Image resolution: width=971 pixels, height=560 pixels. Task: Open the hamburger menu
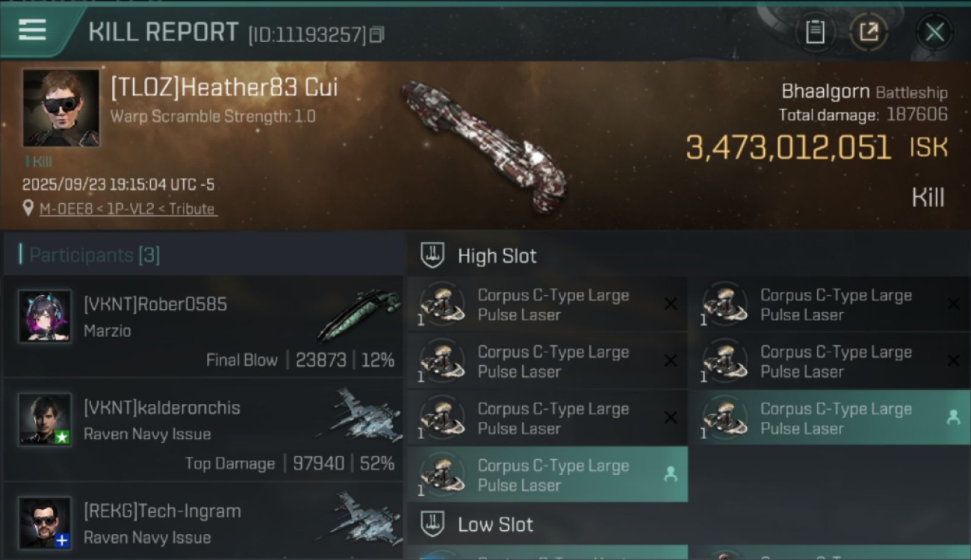(x=32, y=31)
